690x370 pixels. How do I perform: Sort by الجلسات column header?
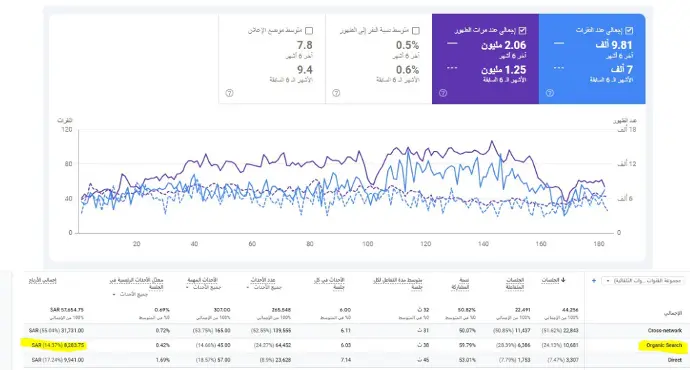tap(551, 280)
